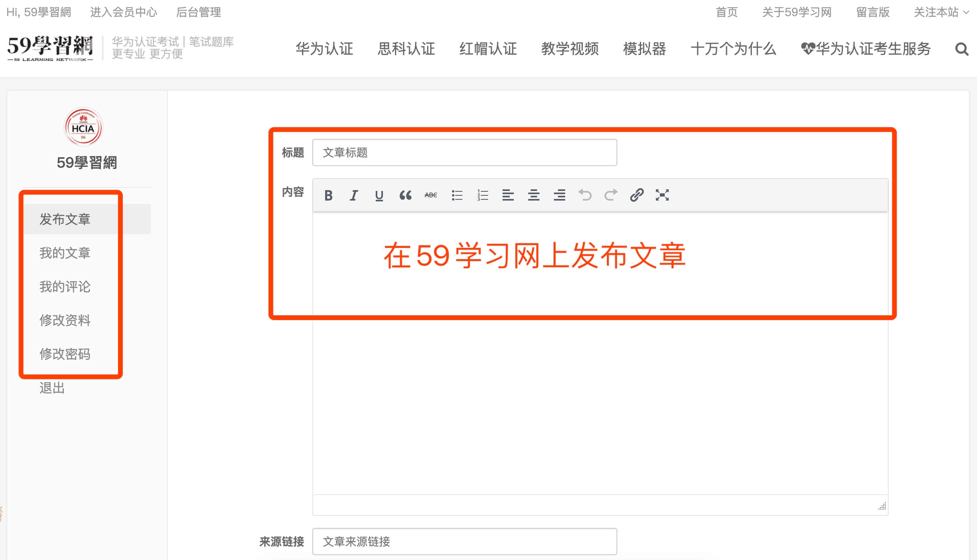This screenshot has height=560, width=977.
Task: Align text to the right
Action: pos(559,195)
